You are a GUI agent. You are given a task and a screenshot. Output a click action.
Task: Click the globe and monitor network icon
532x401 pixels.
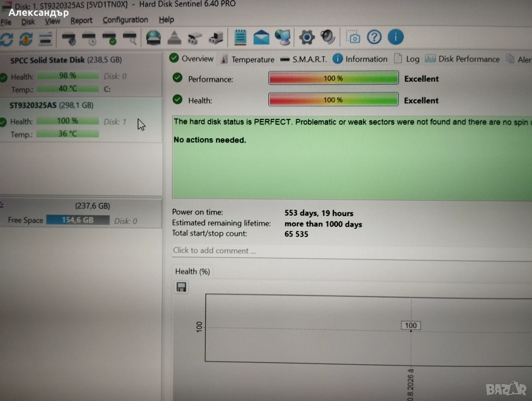point(283,37)
